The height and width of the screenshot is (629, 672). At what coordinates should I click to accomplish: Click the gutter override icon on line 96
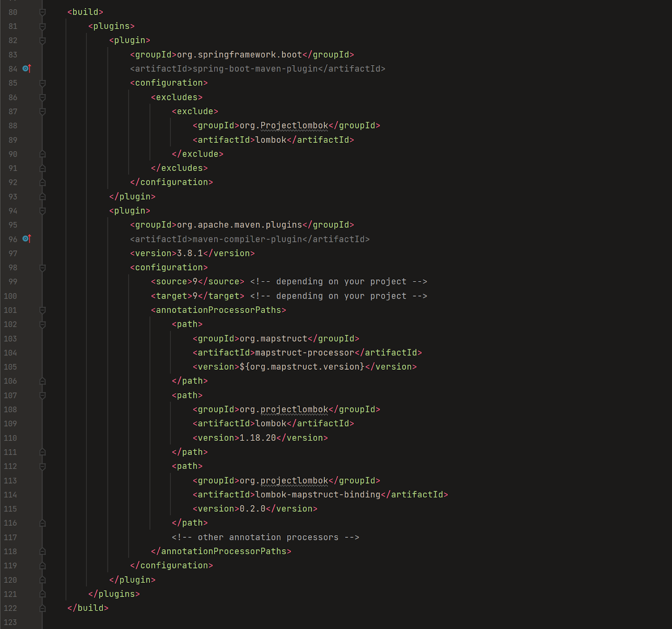tap(27, 239)
